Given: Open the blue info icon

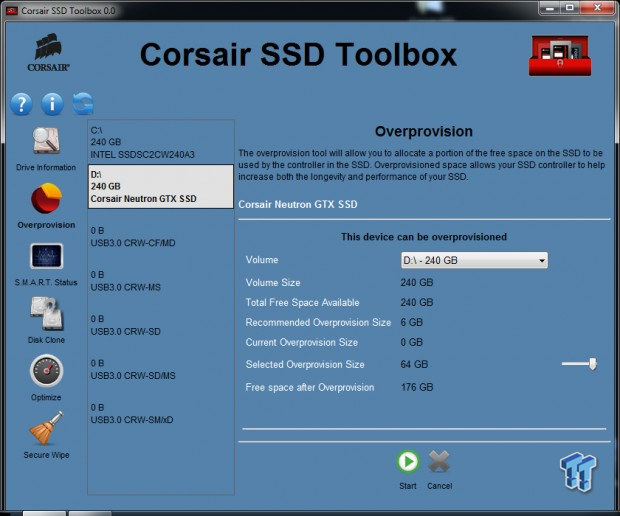Looking at the screenshot, I should [x=52, y=104].
